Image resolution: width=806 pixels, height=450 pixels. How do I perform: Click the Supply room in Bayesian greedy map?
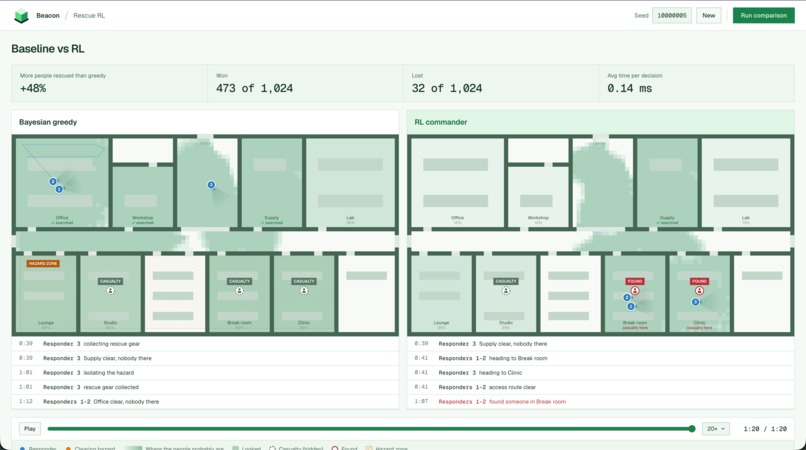(271, 183)
